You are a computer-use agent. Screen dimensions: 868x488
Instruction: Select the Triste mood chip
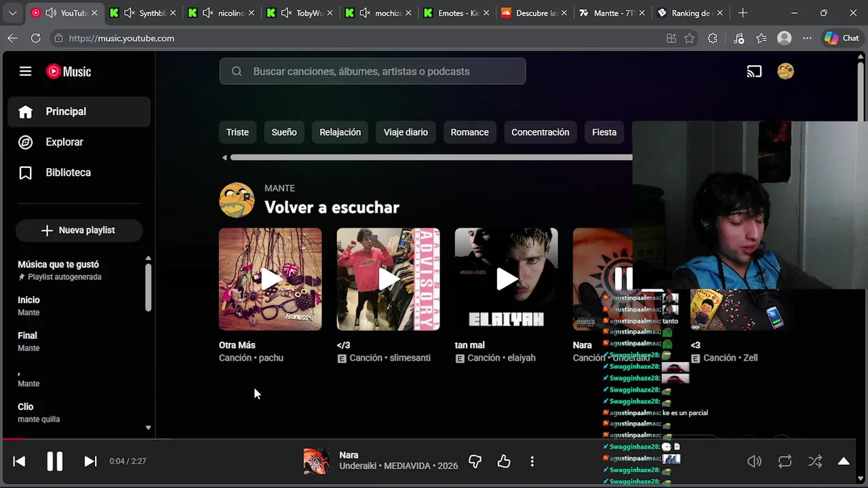coord(237,132)
